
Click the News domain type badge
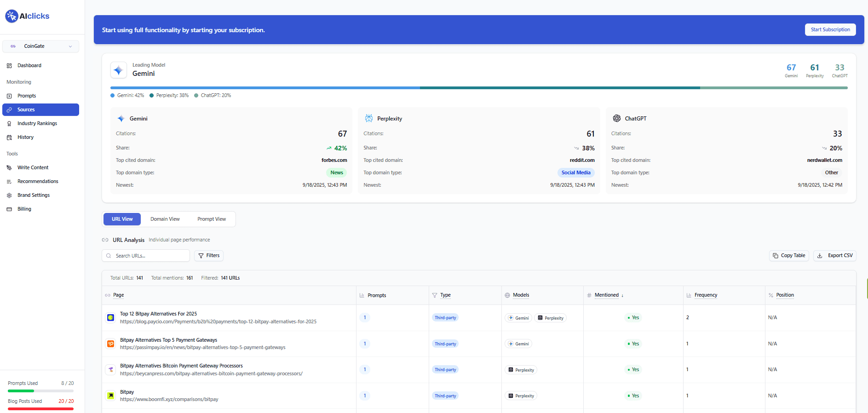coord(337,172)
